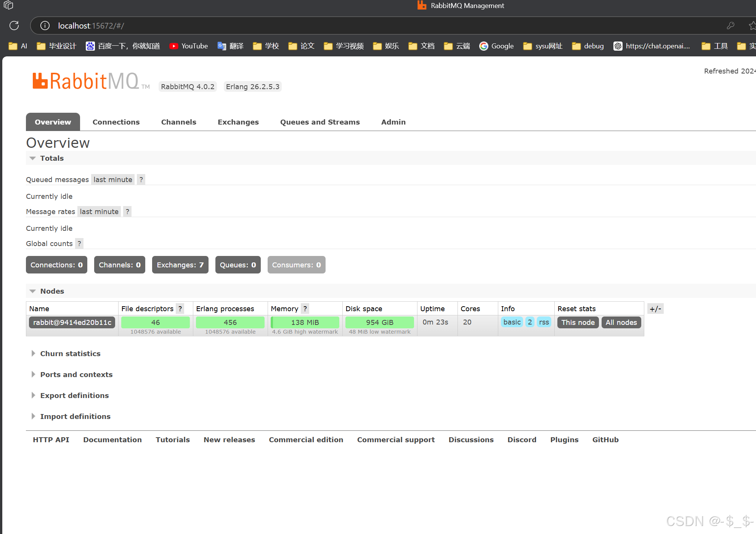Expand Churn statistics section

click(66, 353)
